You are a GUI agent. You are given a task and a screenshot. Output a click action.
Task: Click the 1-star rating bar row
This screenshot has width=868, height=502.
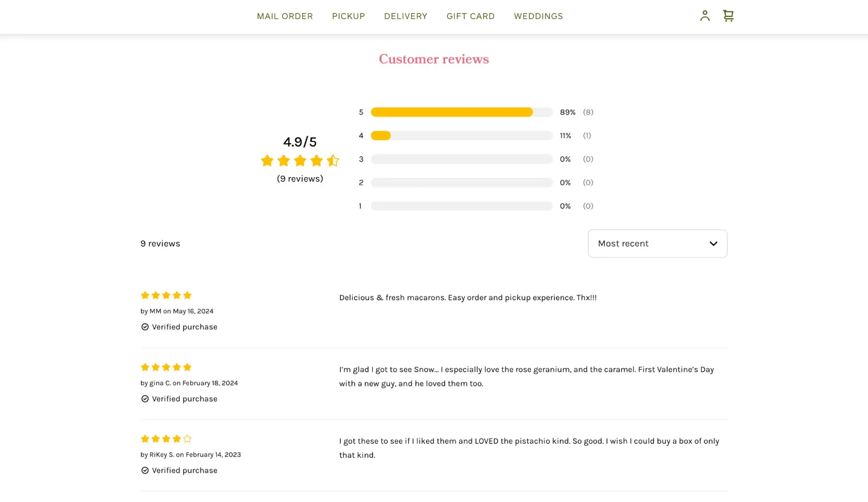pyautogui.click(x=461, y=206)
